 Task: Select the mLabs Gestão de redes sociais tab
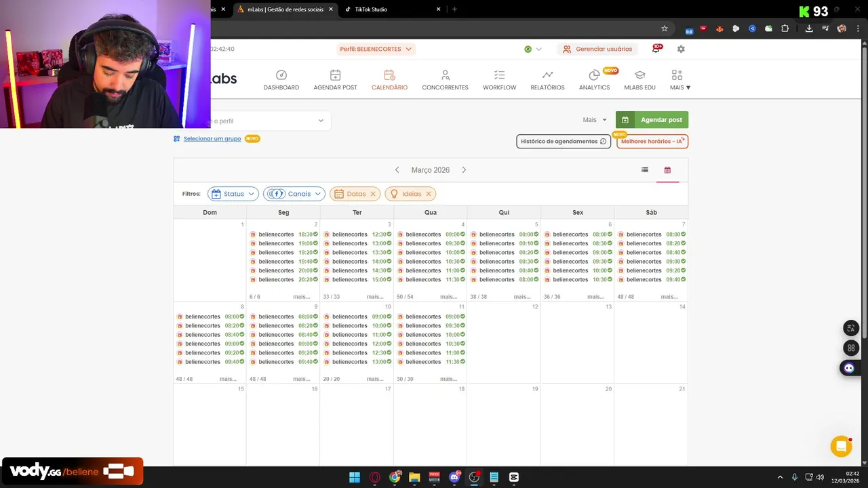point(285,9)
